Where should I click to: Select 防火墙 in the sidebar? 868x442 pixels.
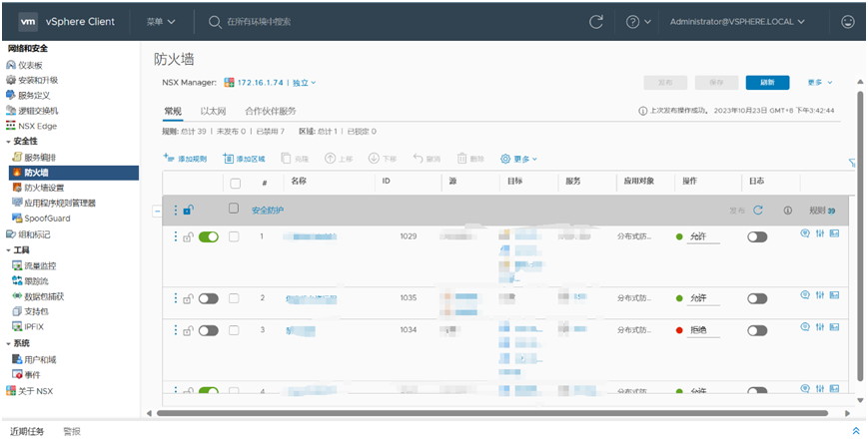click(x=74, y=173)
